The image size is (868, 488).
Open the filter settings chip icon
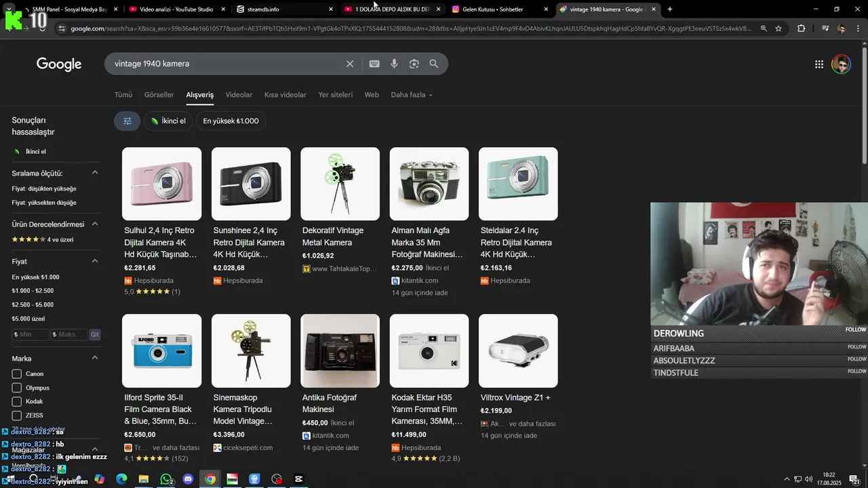coord(127,121)
